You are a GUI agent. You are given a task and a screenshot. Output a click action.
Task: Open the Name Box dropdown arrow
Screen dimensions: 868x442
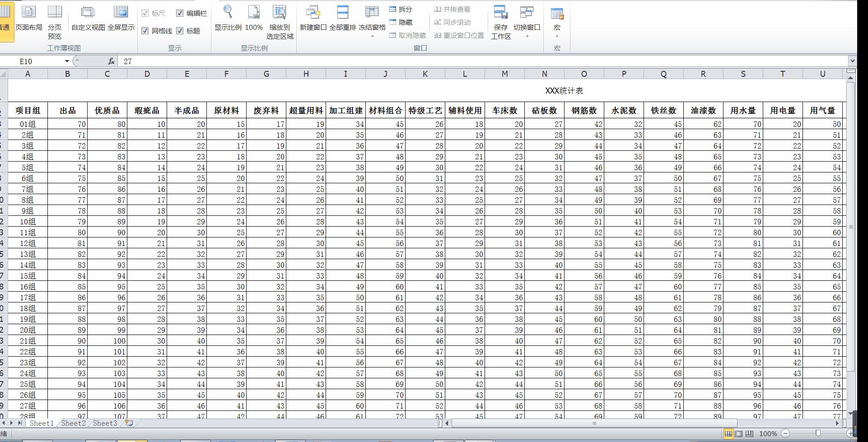click(67, 61)
